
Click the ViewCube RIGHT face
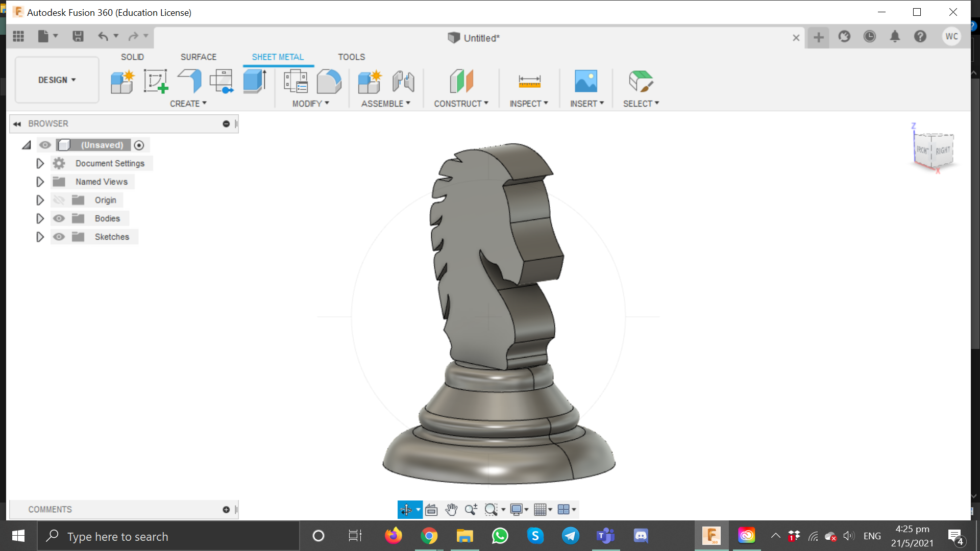[x=942, y=151]
